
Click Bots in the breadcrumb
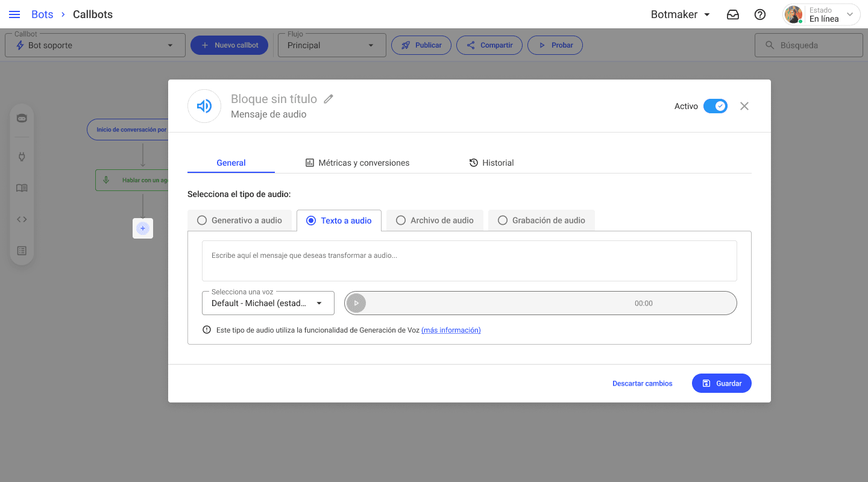point(42,14)
